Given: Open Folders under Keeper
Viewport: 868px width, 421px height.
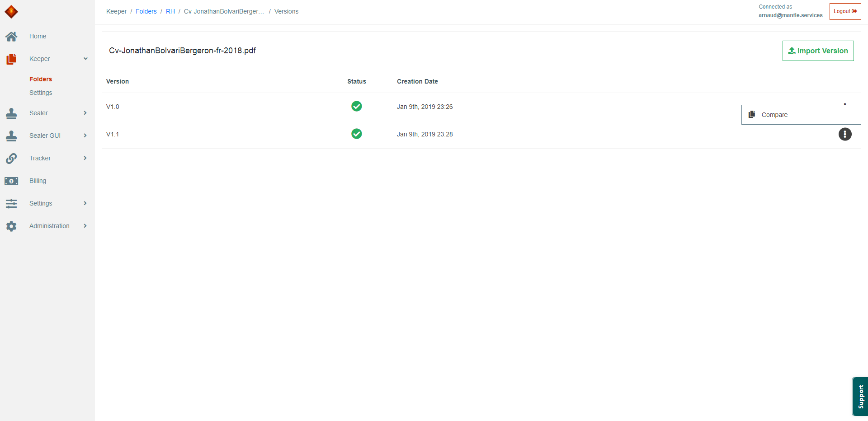Looking at the screenshot, I should click(41, 79).
